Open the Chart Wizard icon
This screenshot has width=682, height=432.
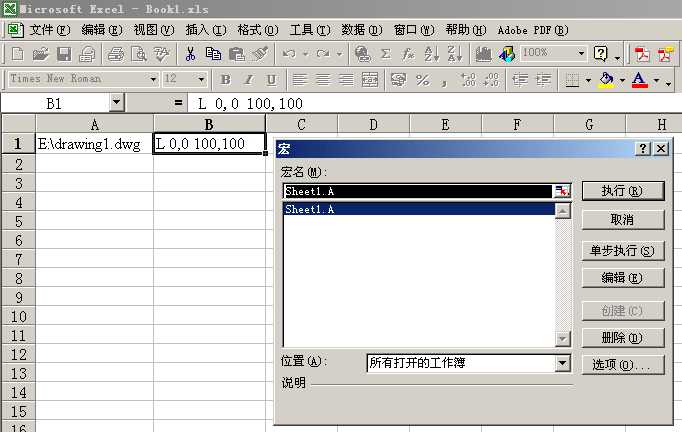pyautogui.click(x=483, y=54)
